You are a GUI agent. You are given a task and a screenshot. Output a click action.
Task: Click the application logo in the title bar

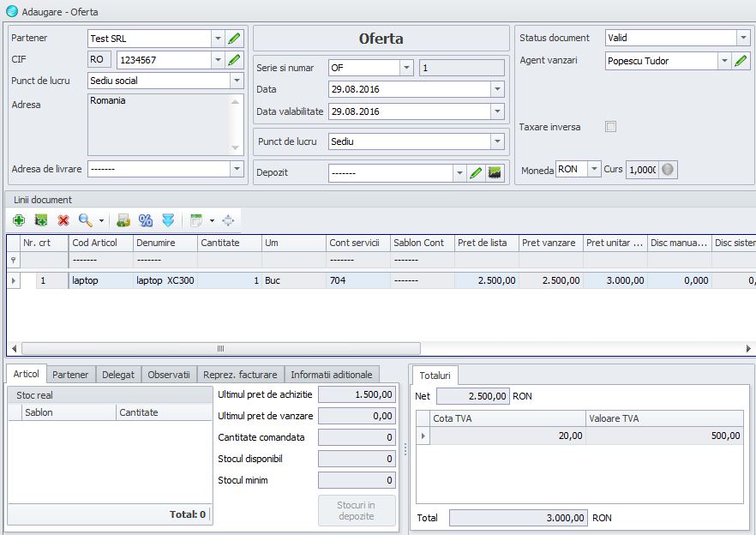coord(12,11)
